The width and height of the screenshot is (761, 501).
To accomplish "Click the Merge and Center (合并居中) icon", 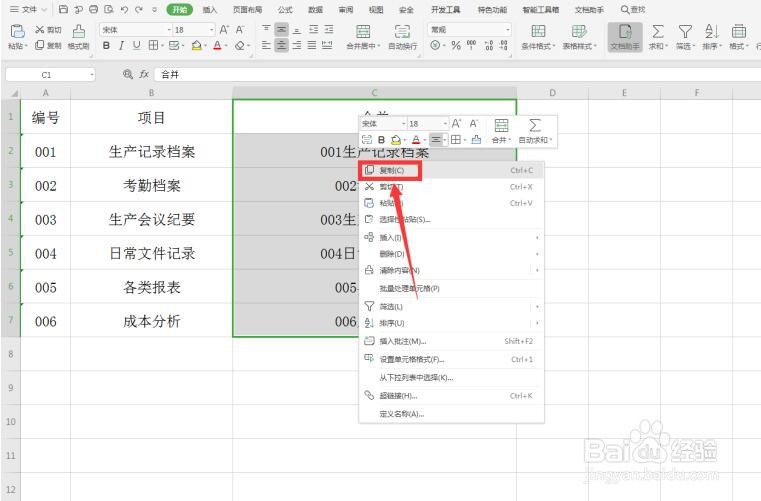I will 363,32.
